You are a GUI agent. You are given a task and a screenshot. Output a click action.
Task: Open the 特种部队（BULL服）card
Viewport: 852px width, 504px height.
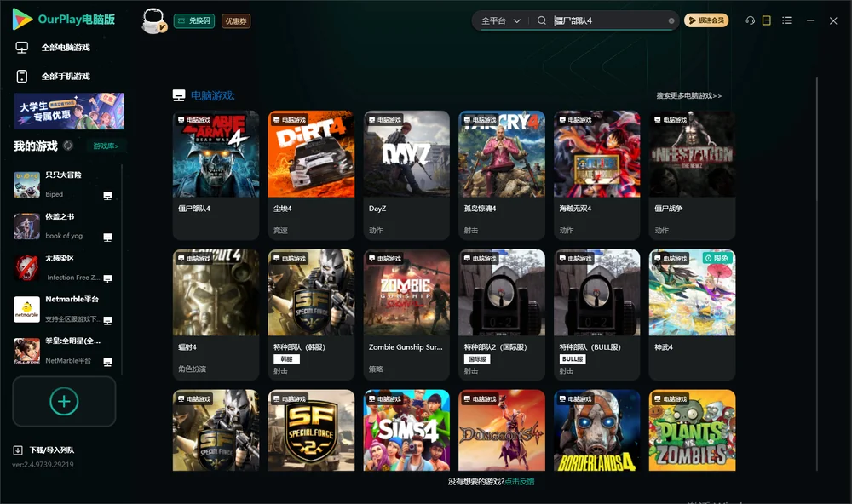coord(596,314)
